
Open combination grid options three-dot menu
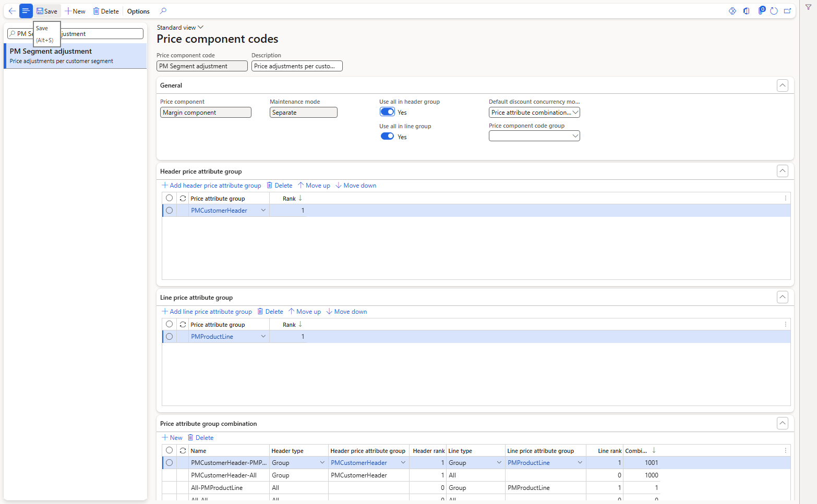tap(786, 451)
